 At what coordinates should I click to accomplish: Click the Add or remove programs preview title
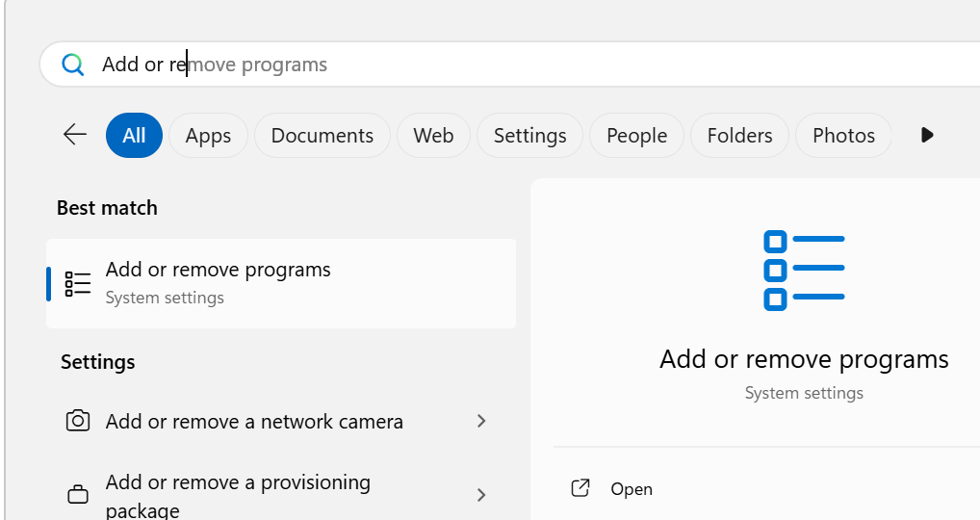[x=804, y=360]
